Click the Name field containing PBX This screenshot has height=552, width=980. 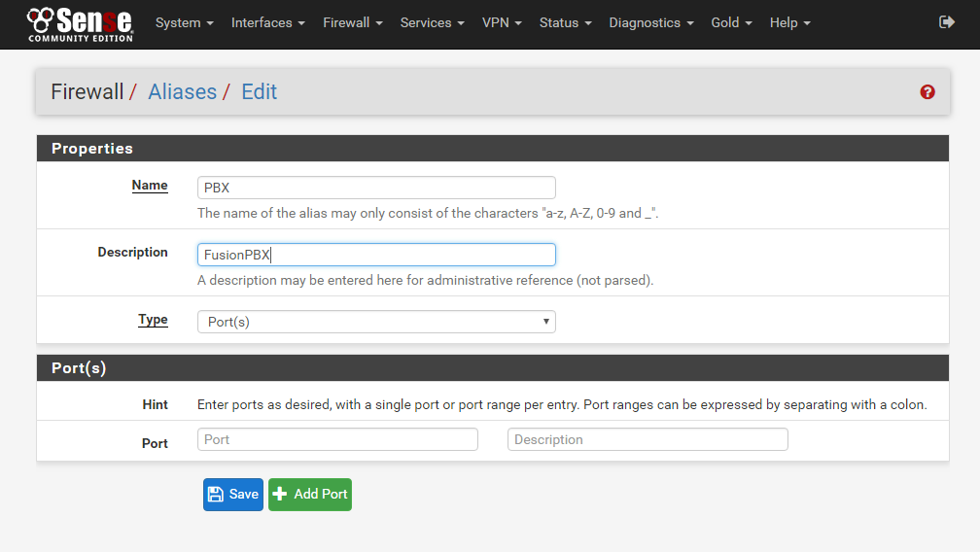point(376,188)
